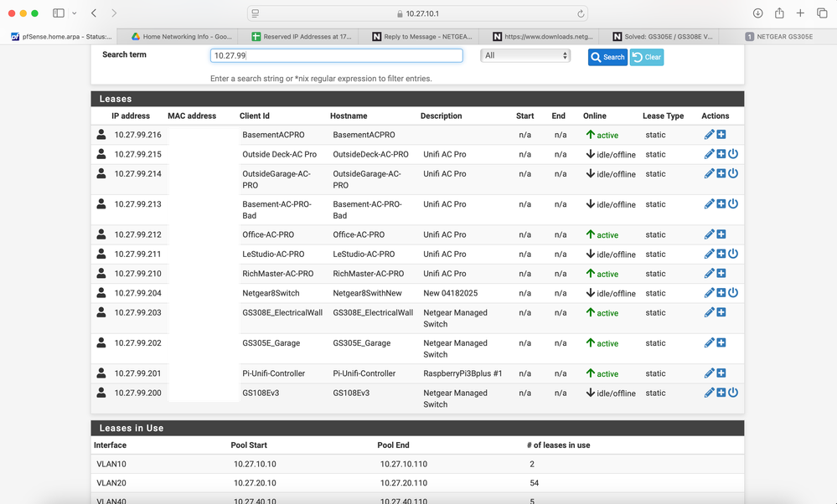Show downloads in Safari toolbar
Screen dimensions: 837x504
tap(757, 13)
